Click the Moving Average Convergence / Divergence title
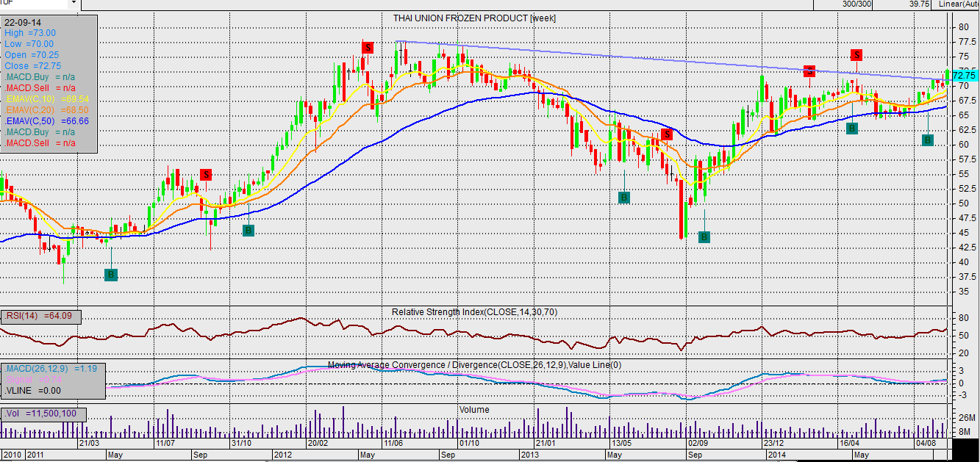 474,365
